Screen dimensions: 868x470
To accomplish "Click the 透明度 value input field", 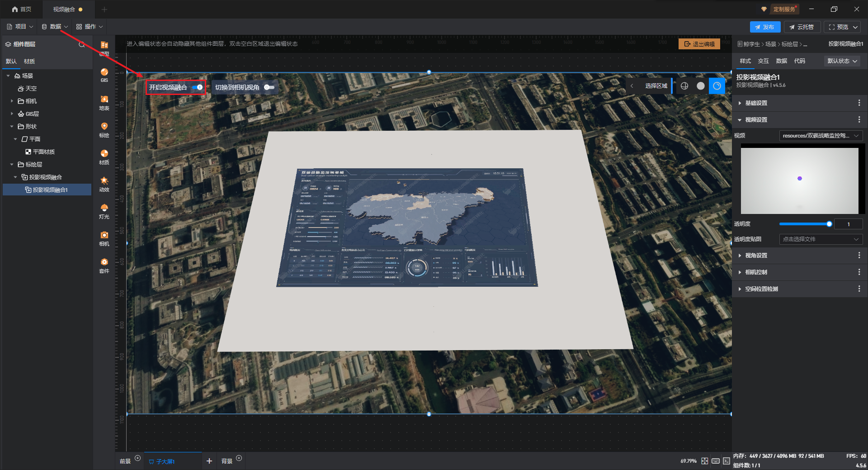I will [848, 224].
